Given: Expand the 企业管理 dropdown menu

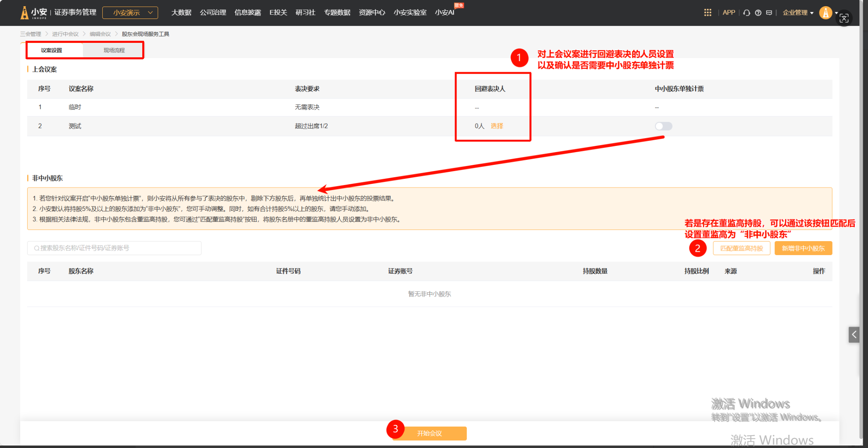Looking at the screenshot, I should (798, 13).
